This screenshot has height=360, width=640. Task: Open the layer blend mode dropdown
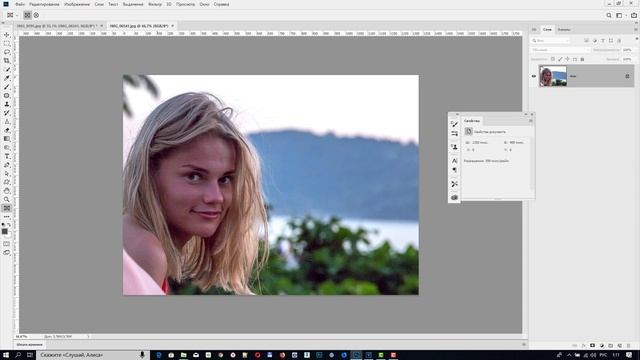coord(560,50)
